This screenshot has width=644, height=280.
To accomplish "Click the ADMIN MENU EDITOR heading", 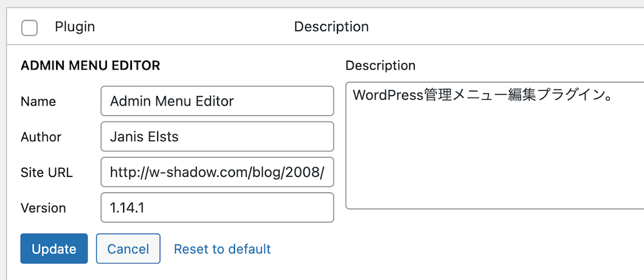I will pos(90,66).
